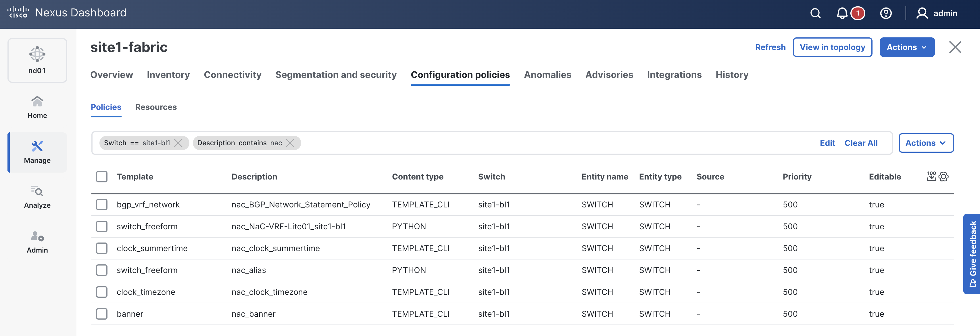Open the notifications bell icon

[x=842, y=13]
